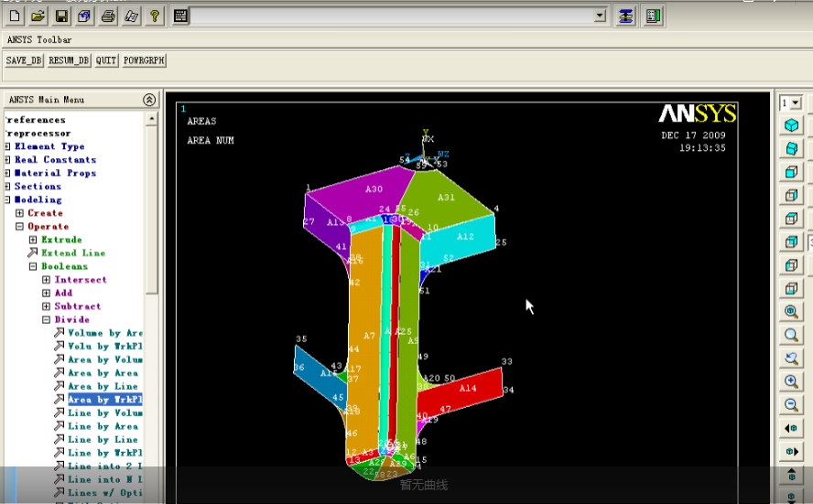The width and height of the screenshot is (813, 504).
Task: Click the Report Generator icon
Action: tap(131, 16)
